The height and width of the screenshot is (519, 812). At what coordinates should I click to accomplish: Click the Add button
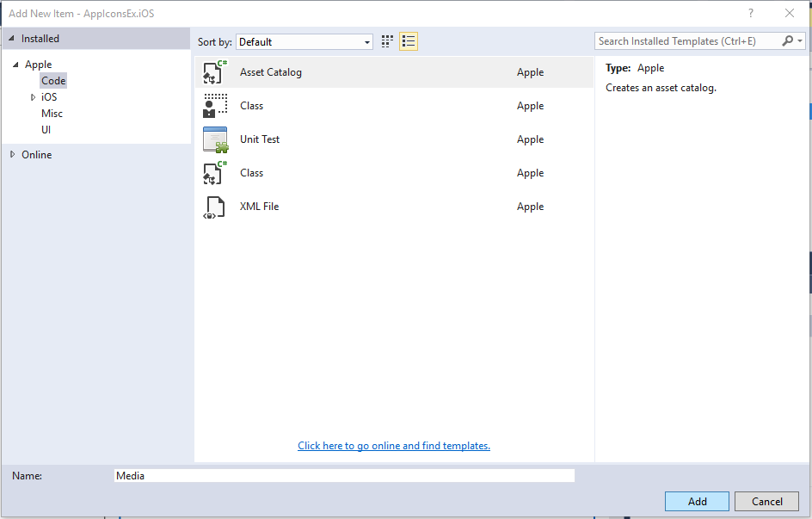pos(697,502)
